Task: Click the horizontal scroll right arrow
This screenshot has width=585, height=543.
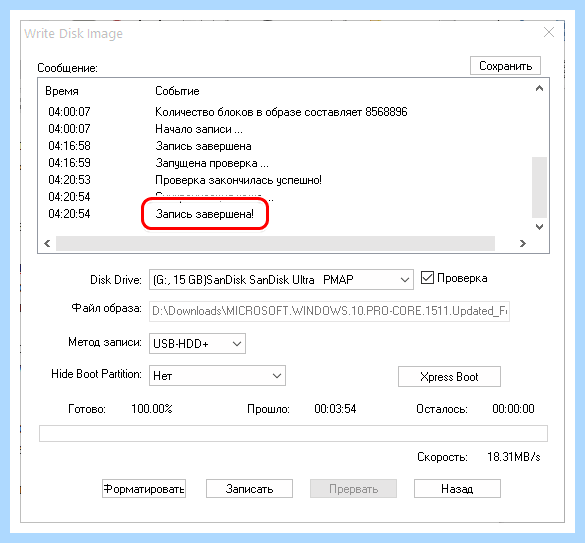Action: (523, 243)
